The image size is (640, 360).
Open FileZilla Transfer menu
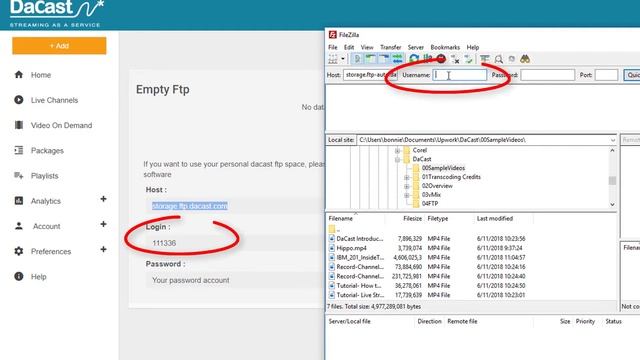coord(391,47)
